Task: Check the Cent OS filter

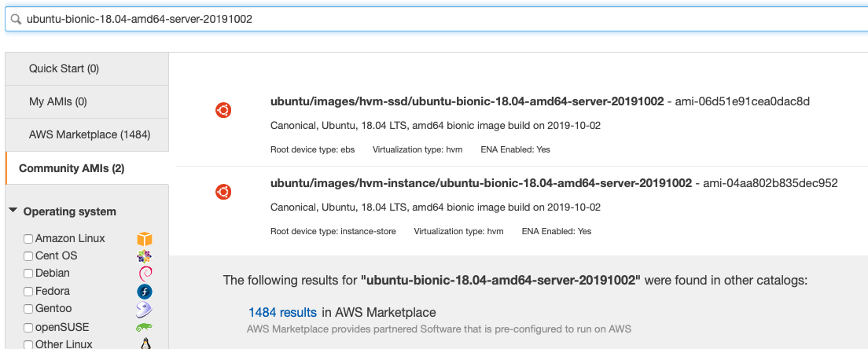Action: coord(28,256)
